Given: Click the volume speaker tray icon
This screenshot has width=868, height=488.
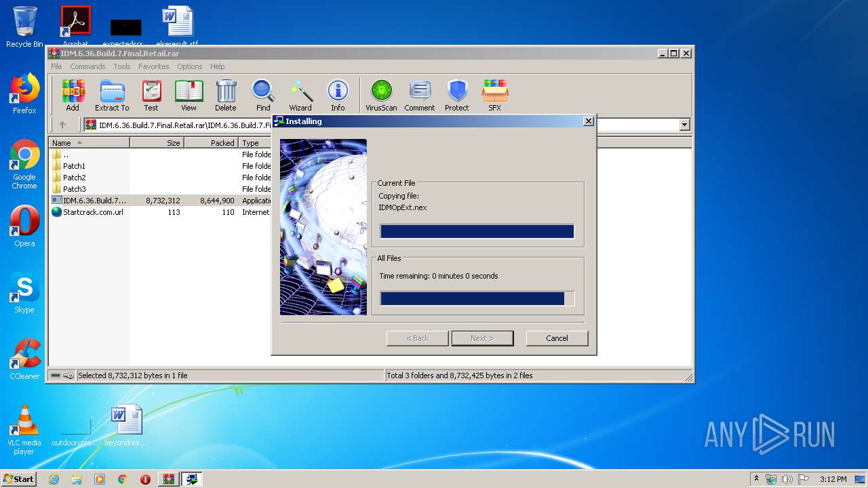Looking at the screenshot, I should [x=787, y=479].
